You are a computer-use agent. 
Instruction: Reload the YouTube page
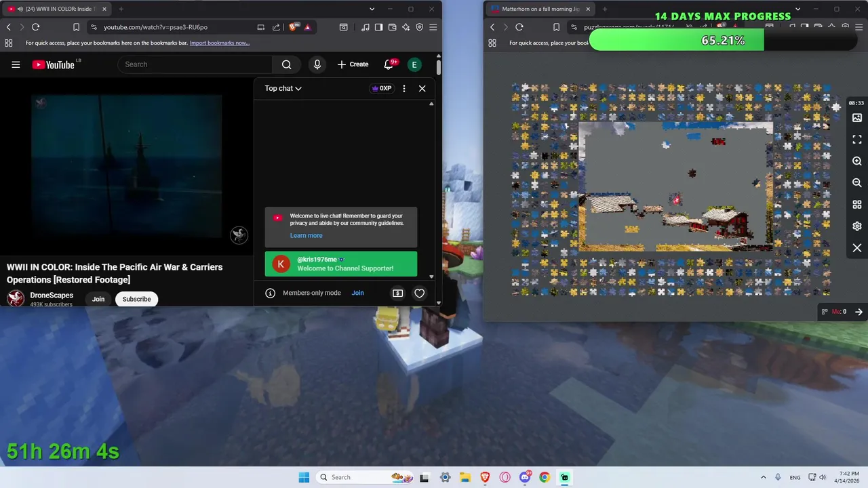point(35,27)
